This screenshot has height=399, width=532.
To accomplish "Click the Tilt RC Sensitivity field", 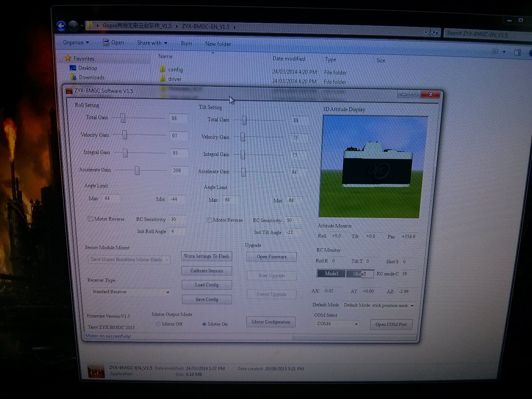I will (x=294, y=220).
